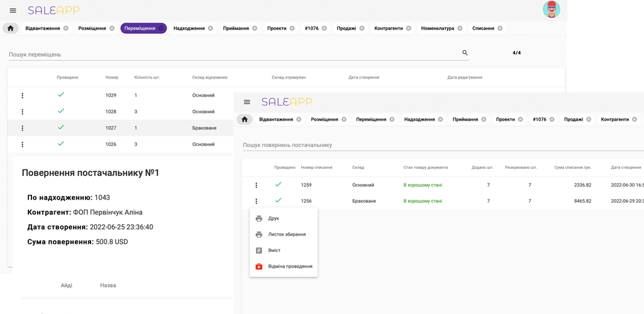Click red Відміна проведення icon
Image resolution: width=644 pixels, height=314 pixels.
click(x=258, y=266)
